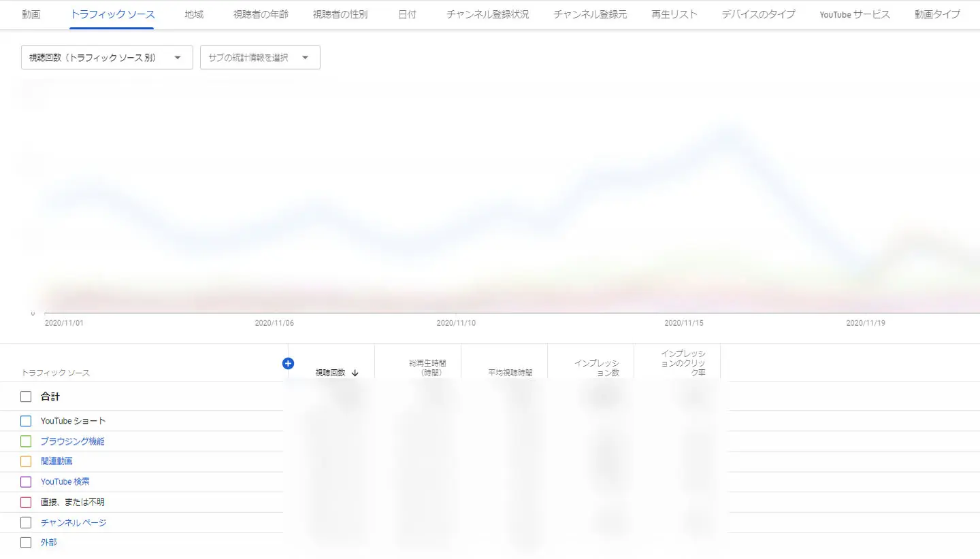Open the 動画 tab
The width and height of the screenshot is (980, 559).
(x=31, y=14)
